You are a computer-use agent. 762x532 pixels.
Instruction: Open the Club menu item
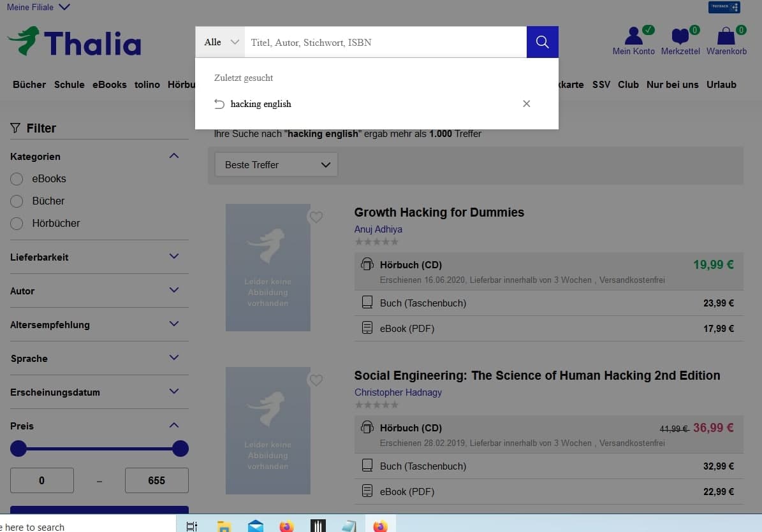(628, 84)
